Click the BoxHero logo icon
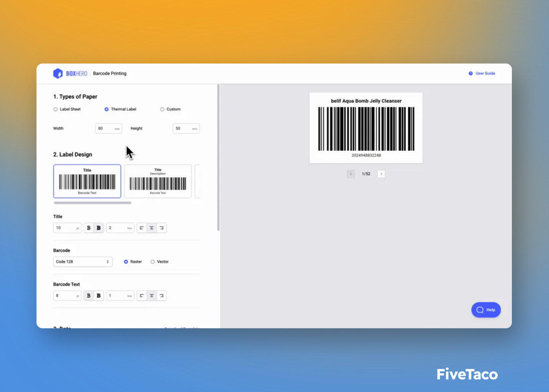549x392 pixels. [x=58, y=73]
